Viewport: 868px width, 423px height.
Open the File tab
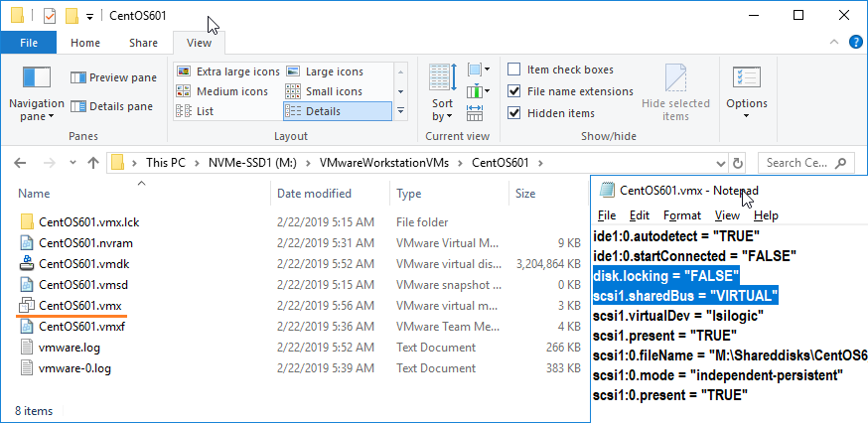click(28, 43)
